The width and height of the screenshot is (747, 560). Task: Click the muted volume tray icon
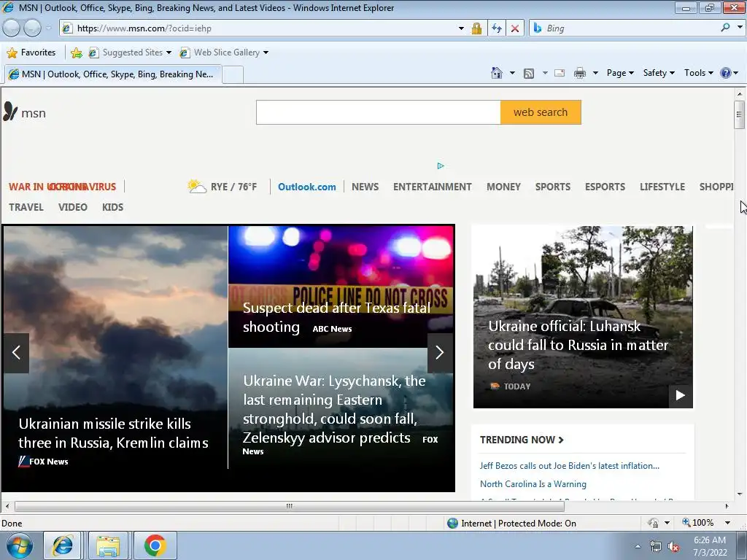[x=673, y=547]
